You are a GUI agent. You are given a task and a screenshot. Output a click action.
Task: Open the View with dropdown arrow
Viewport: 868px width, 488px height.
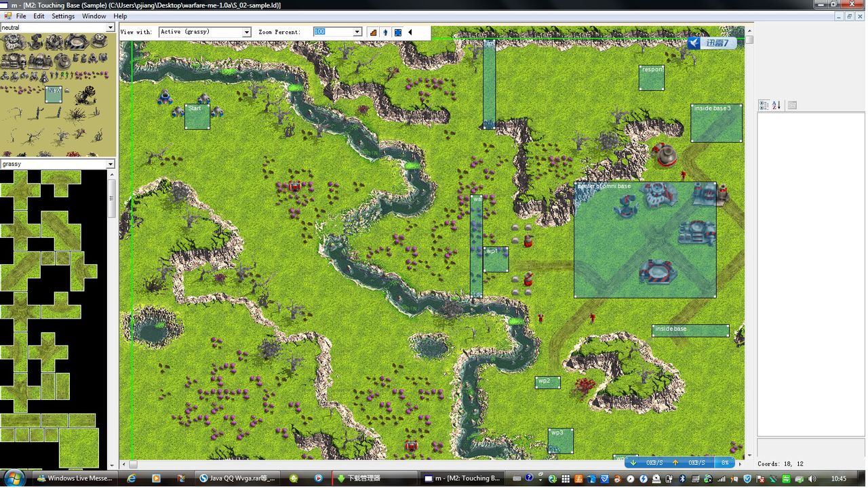pos(247,33)
